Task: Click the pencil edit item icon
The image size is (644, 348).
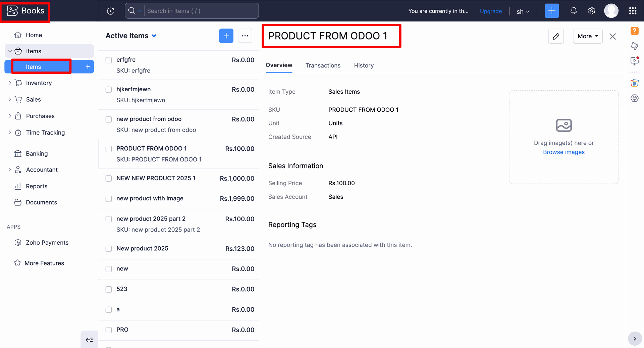Action: [x=556, y=36]
